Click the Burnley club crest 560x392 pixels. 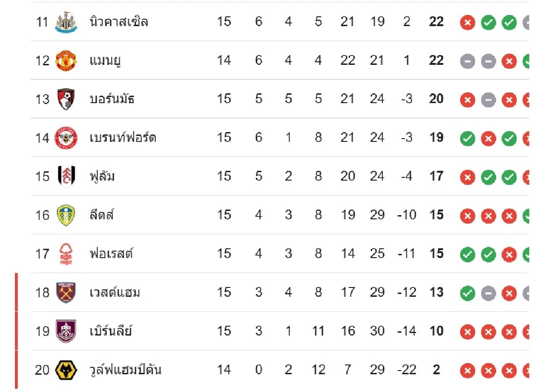pos(65,331)
